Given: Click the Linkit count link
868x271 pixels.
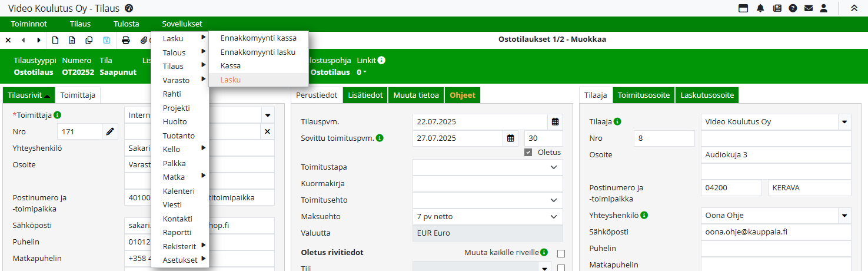Looking at the screenshot, I should click(362, 72).
